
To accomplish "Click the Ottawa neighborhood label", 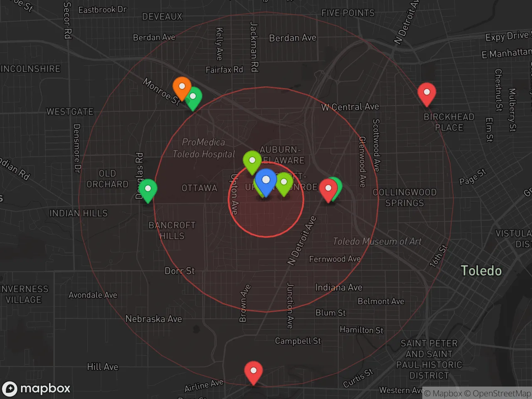I will (x=199, y=188).
